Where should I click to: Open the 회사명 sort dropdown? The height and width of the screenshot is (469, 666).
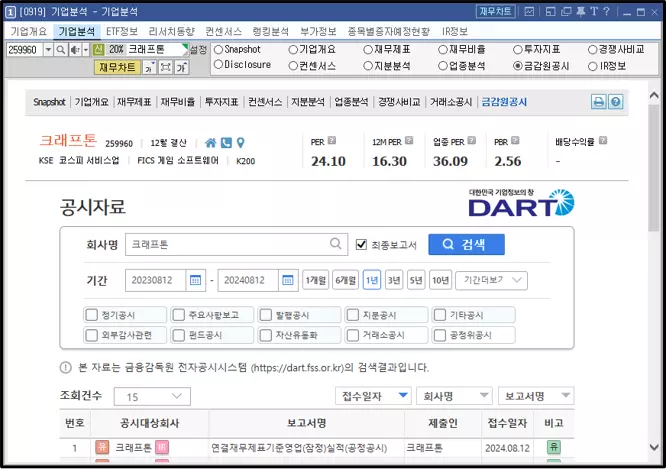click(x=454, y=396)
